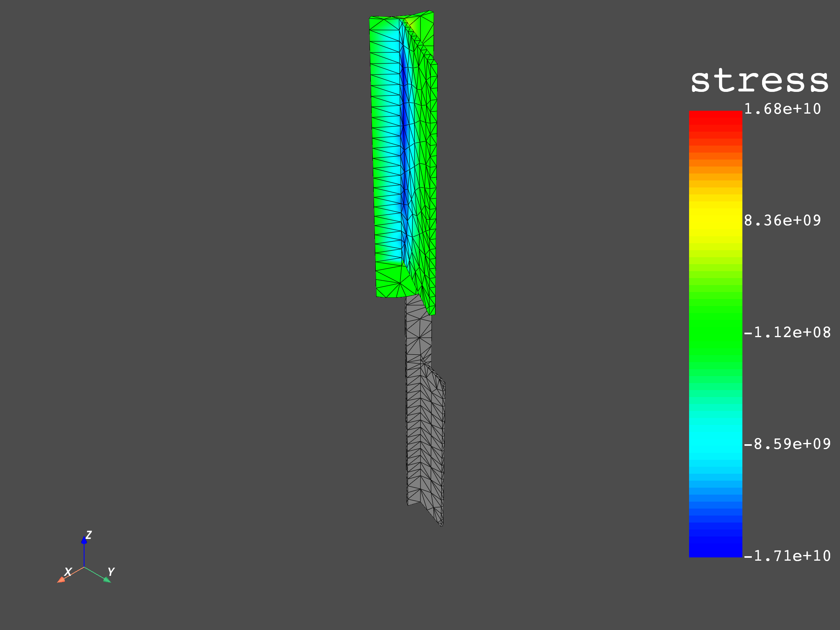This screenshot has width=840, height=630.
Task: Click the -1.71e+10 minimum legend value
Action: (x=787, y=556)
